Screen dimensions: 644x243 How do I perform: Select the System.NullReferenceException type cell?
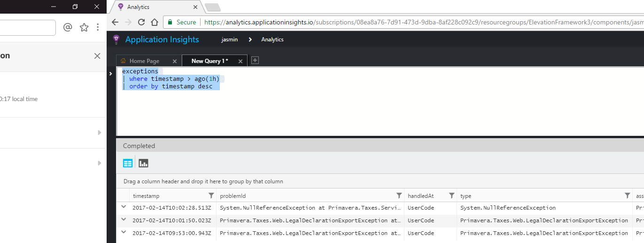508,208
